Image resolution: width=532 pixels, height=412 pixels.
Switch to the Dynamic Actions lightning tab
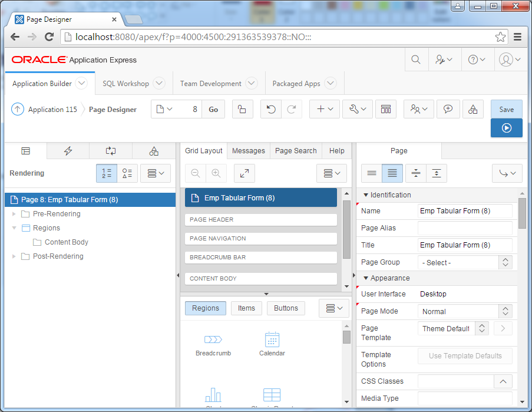(68, 151)
